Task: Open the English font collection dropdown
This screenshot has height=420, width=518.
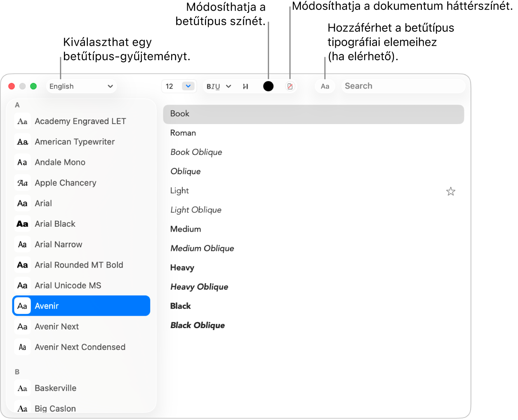Action: coord(81,86)
